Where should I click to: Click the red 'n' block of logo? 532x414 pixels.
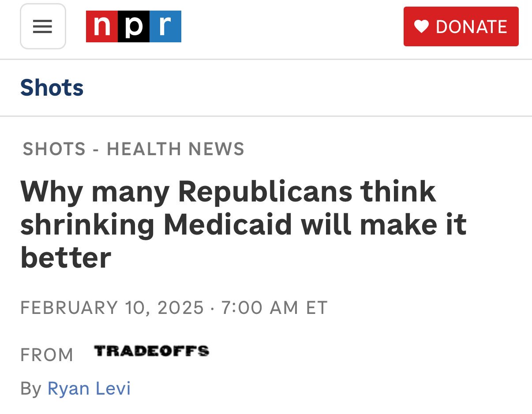(x=102, y=26)
